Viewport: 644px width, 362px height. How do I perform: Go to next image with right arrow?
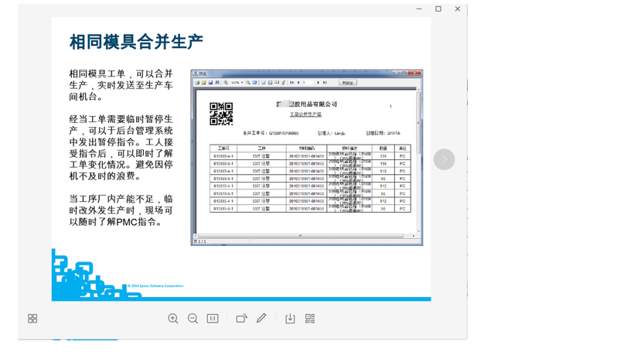(444, 159)
